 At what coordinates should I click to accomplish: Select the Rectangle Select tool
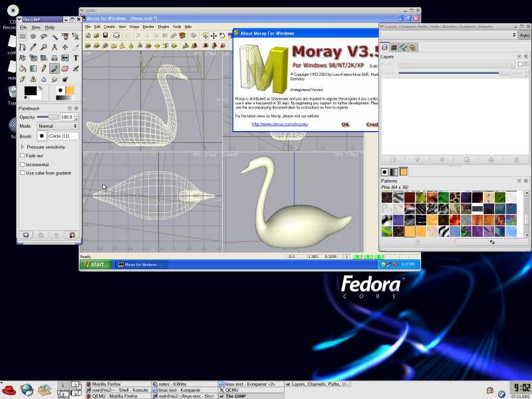23,37
